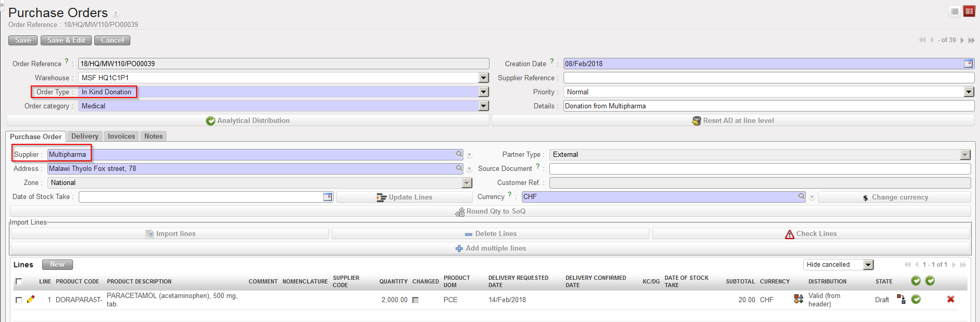Toggle the Changed checkbox on line 1

pyautogui.click(x=415, y=300)
